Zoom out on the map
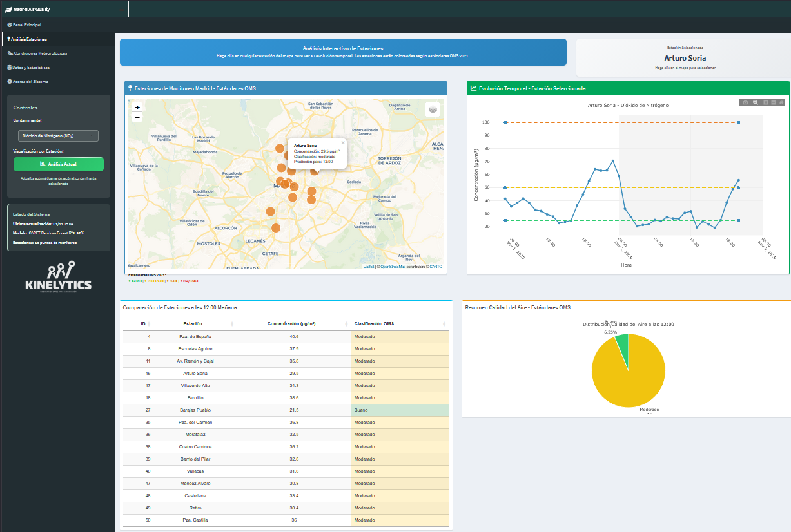Viewport: 791px width, 532px height. 137,117
